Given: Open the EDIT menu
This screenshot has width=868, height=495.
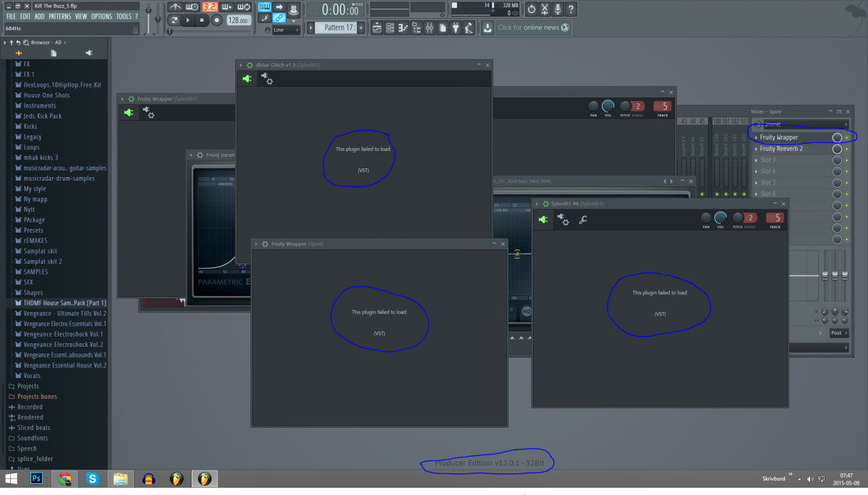Looking at the screenshot, I should click(25, 17).
